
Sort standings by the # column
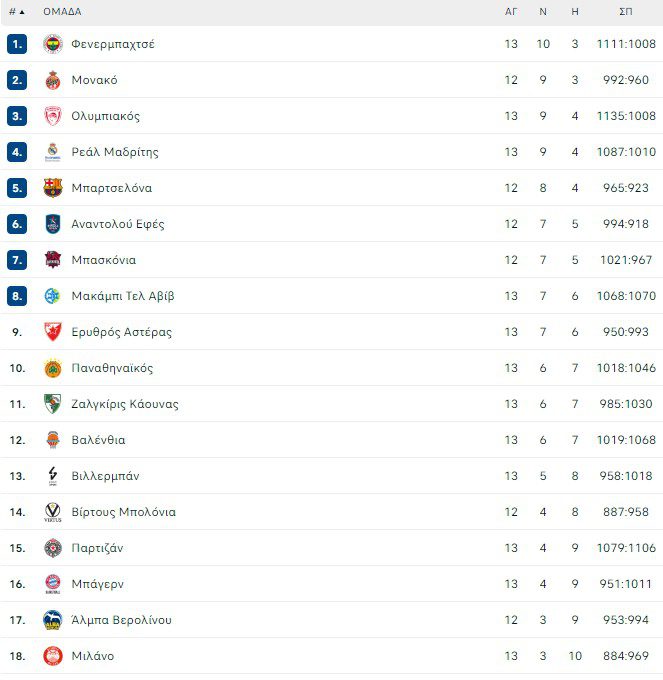(16, 12)
